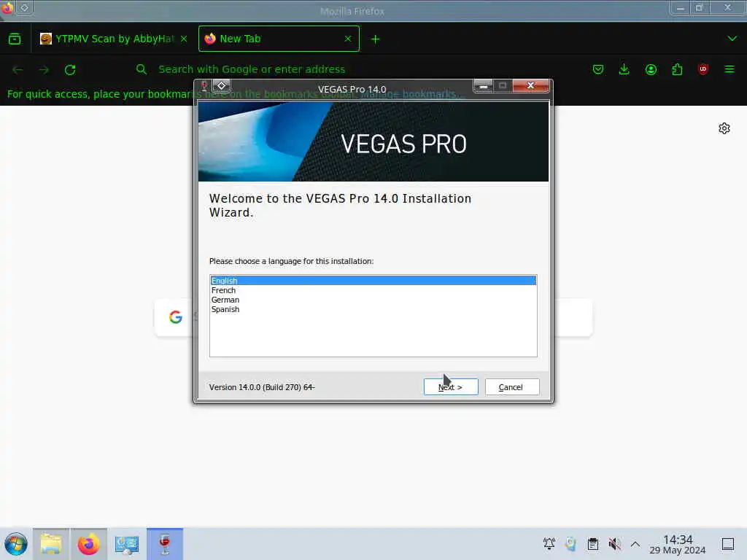Open Firefox View icon left of the tabs

point(15,39)
